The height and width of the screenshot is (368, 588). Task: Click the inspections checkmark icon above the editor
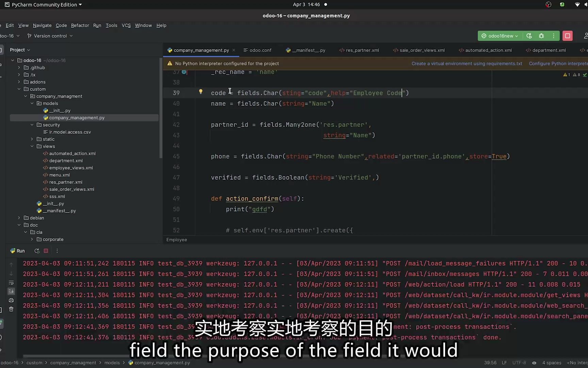coord(585,75)
